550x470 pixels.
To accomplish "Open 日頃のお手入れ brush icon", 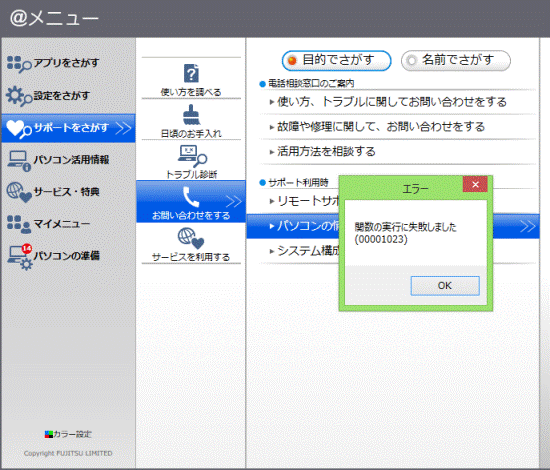I will (192, 115).
